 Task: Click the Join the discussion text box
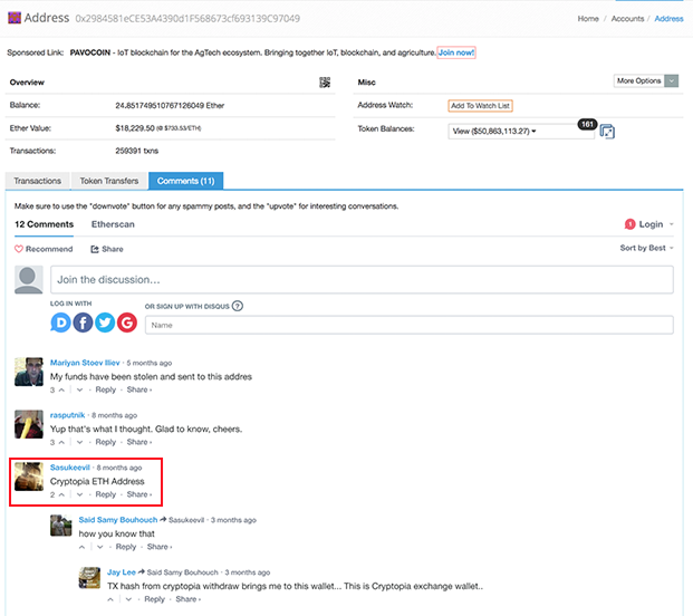tap(362, 280)
